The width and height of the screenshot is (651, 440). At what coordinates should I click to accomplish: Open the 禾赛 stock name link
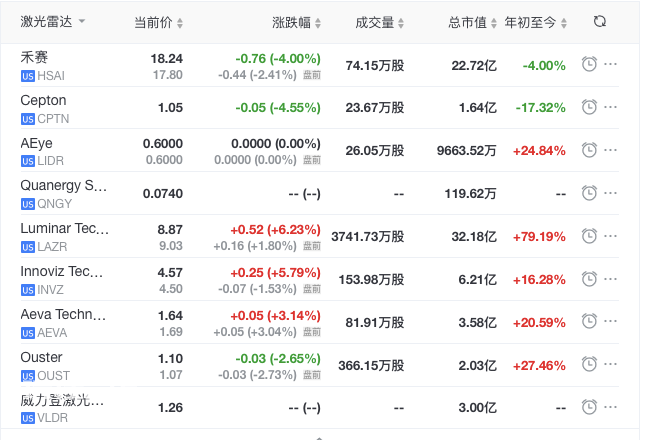34,57
